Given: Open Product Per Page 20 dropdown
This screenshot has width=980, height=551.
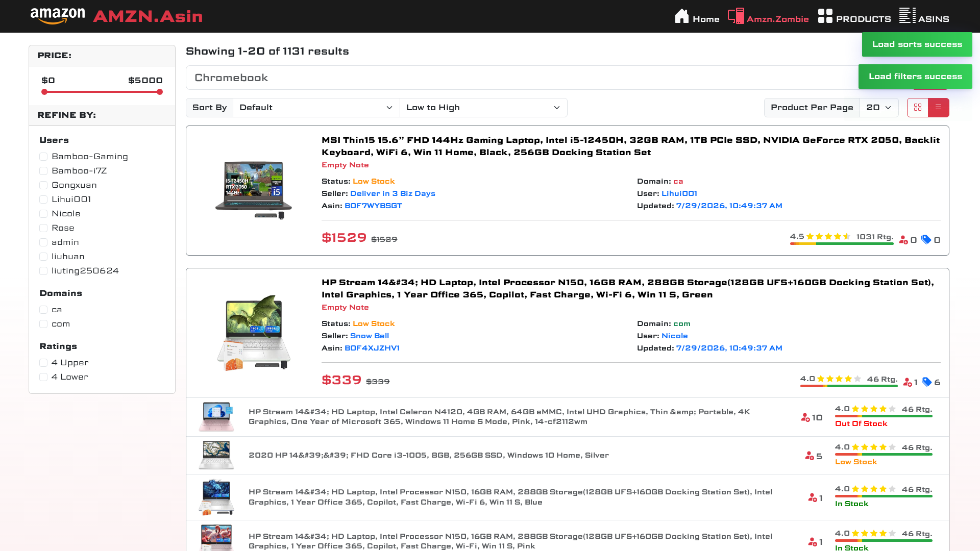Looking at the screenshot, I should [x=879, y=108].
